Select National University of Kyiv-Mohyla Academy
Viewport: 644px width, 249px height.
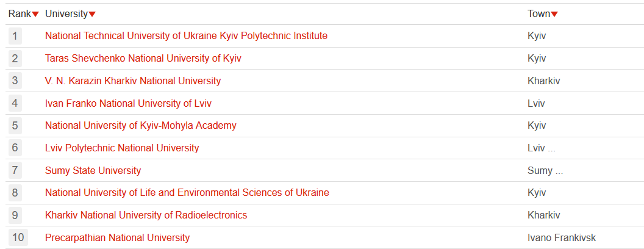pyautogui.click(x=140, y=126)
